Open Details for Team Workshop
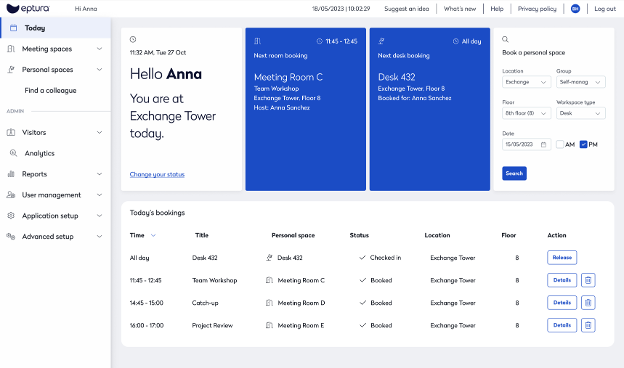This screenshot has width=624, height=368. coord(562,280)
